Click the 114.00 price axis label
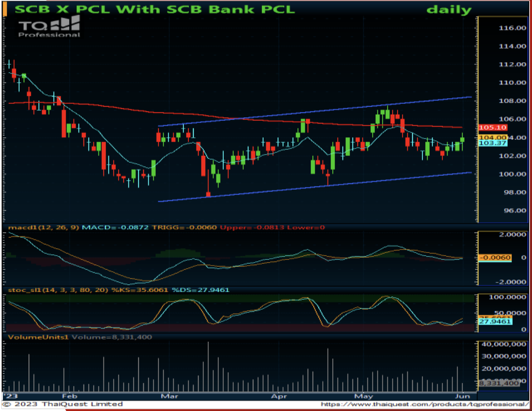The image size is (532, 411). 512,46
